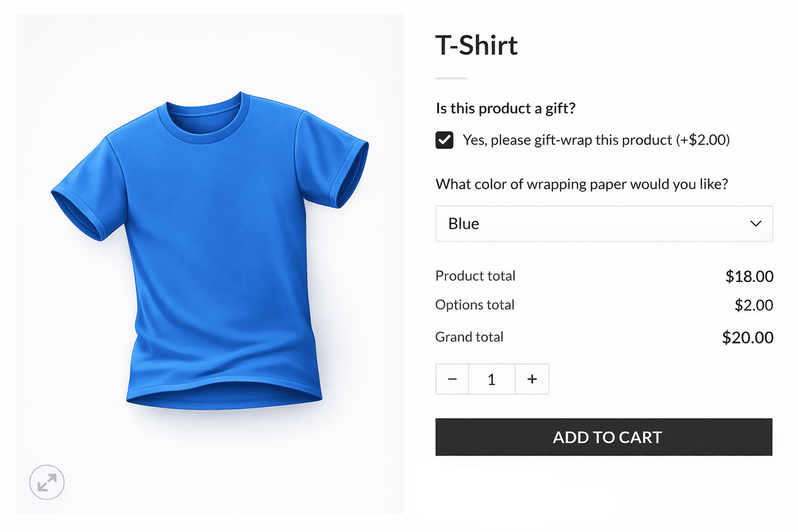Click the Product total row
The image size is (798, 532).
click(475, 276)
